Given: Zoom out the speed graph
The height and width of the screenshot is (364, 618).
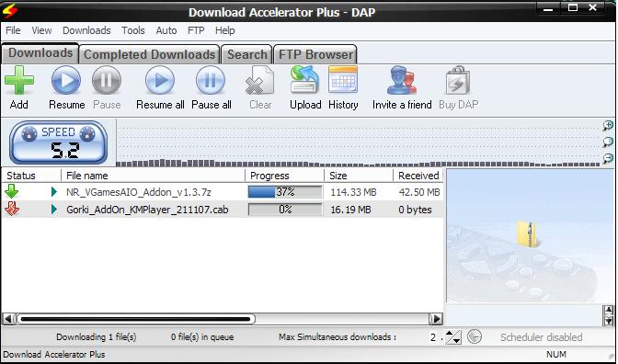Looking at the screenshot, I should pos(608,158).
